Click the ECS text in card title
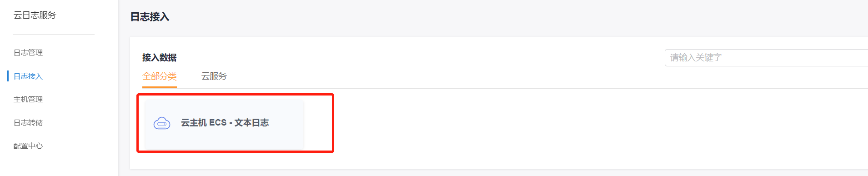Viewport: 868px width, 176px height. pyautogui.click(x=218, y=123)
